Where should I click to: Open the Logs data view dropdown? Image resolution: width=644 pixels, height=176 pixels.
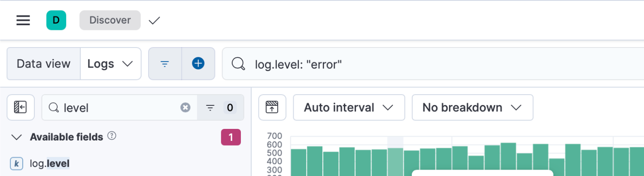[110, 64]
